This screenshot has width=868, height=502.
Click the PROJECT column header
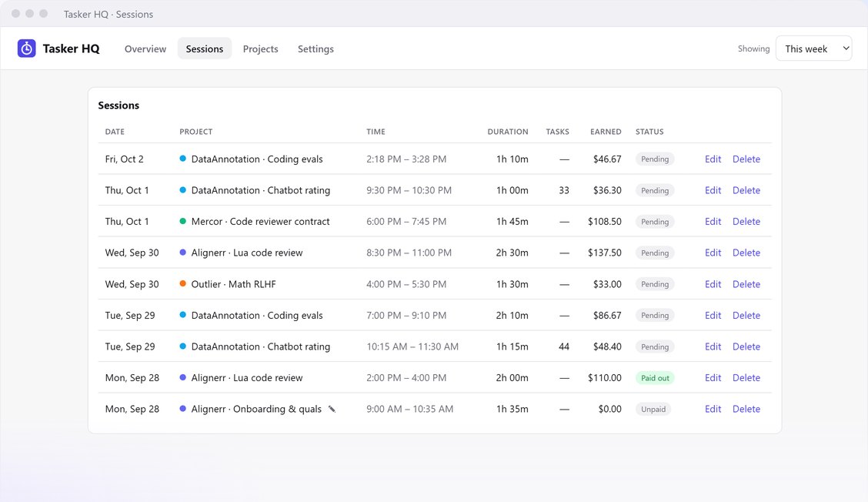[196, 132]
